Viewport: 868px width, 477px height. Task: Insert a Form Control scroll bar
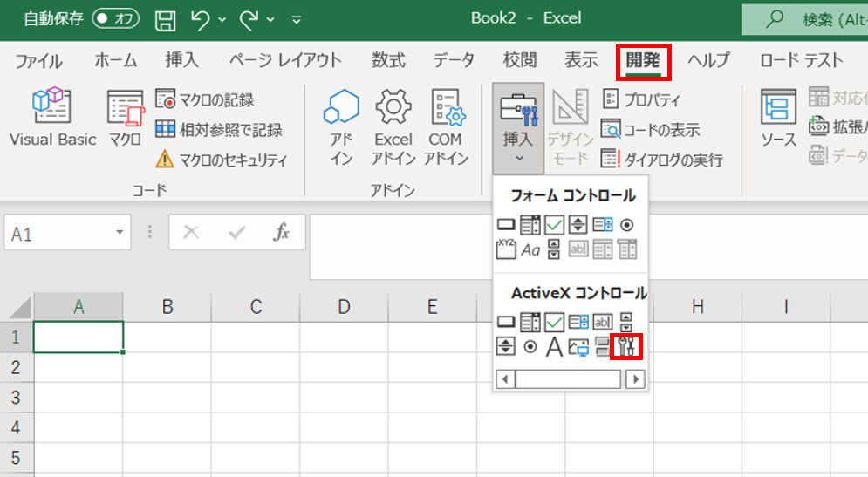[554, 249]
